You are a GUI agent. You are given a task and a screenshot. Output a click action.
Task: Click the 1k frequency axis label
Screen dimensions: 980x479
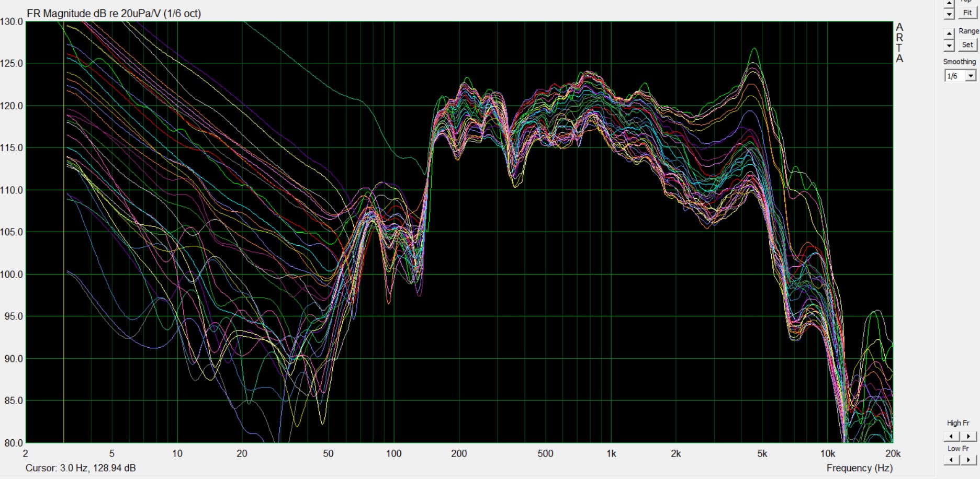(x=611, y=453)
